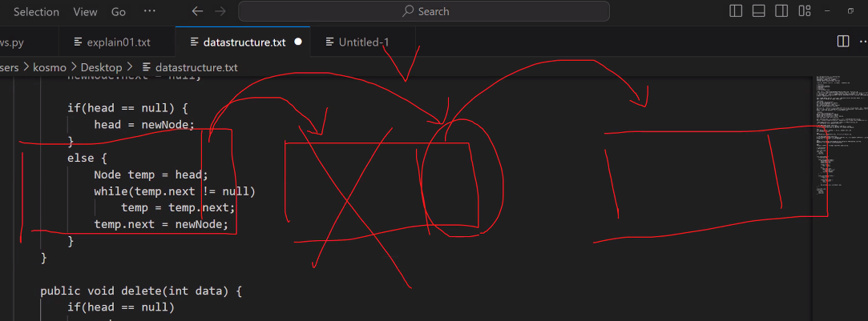Place cursor on 'while(temp.next != null)' line

pyautogui.click(x=175, y=191)
